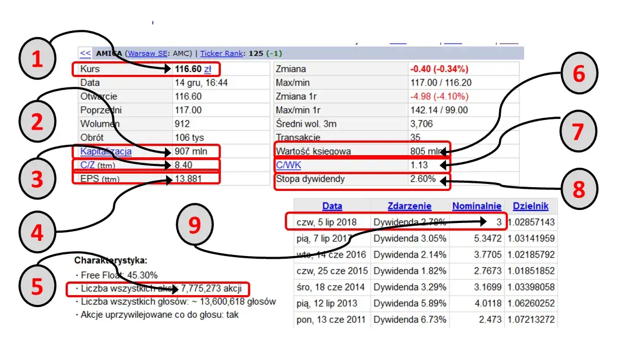Click the numbered circle marker 5

37,286
